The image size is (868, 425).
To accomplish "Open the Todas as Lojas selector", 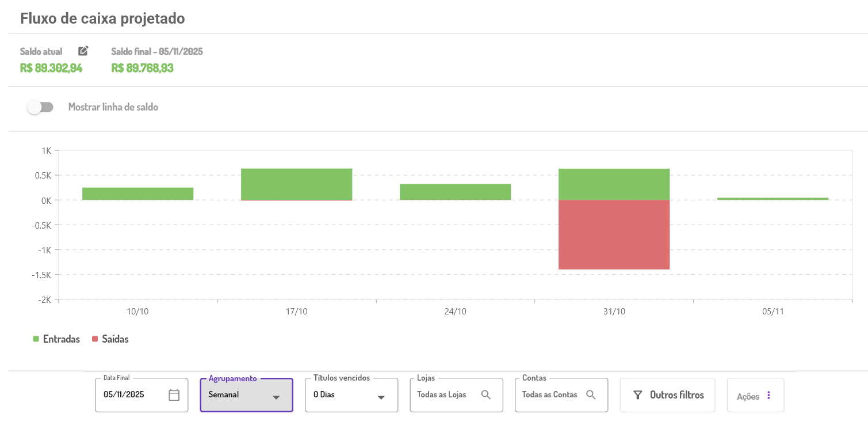I will tap(442, 395).
